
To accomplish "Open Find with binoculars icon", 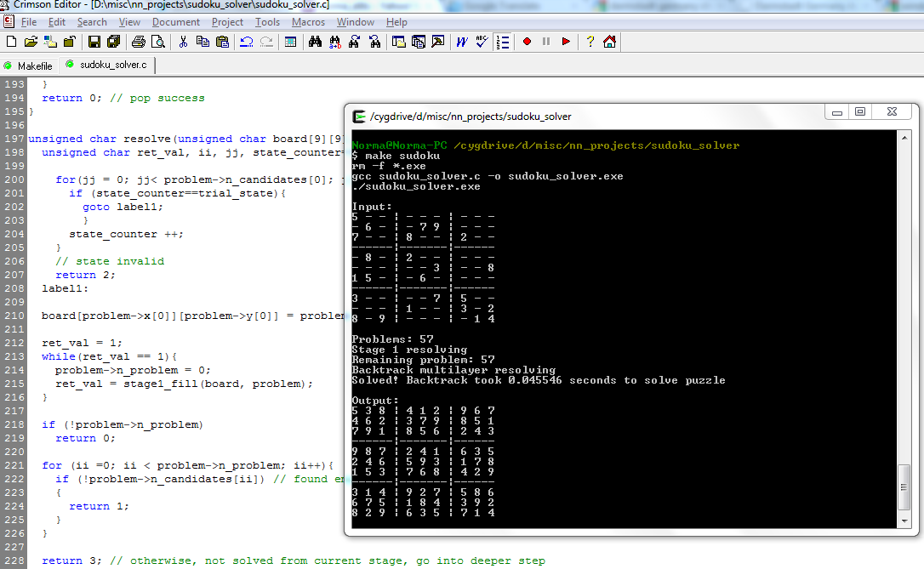I will click(316, 42).
